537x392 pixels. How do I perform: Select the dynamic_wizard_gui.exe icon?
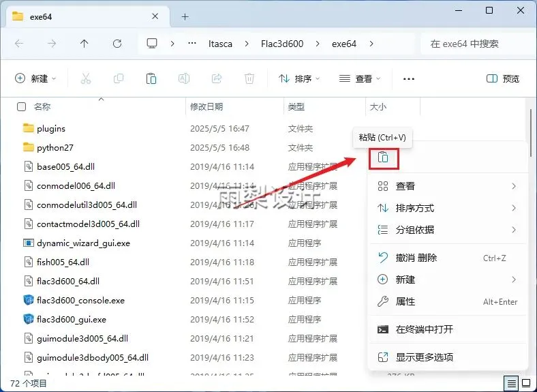click(x=29, y=243)
